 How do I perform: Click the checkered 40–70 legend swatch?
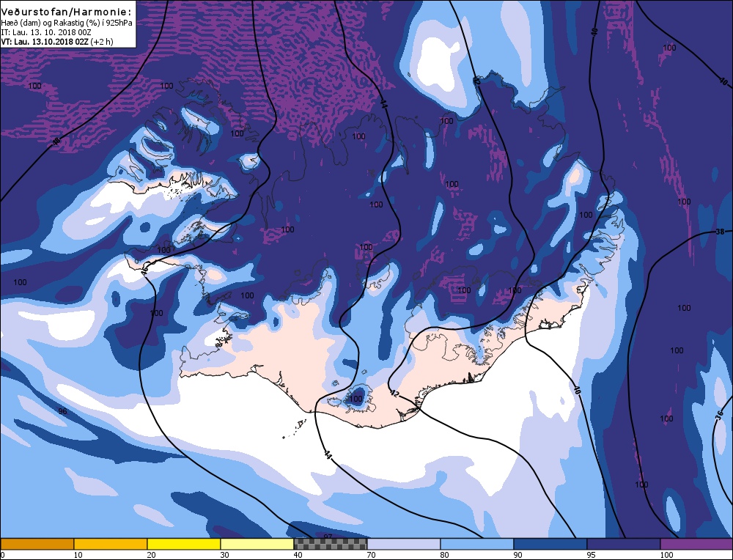pos(330,544)
